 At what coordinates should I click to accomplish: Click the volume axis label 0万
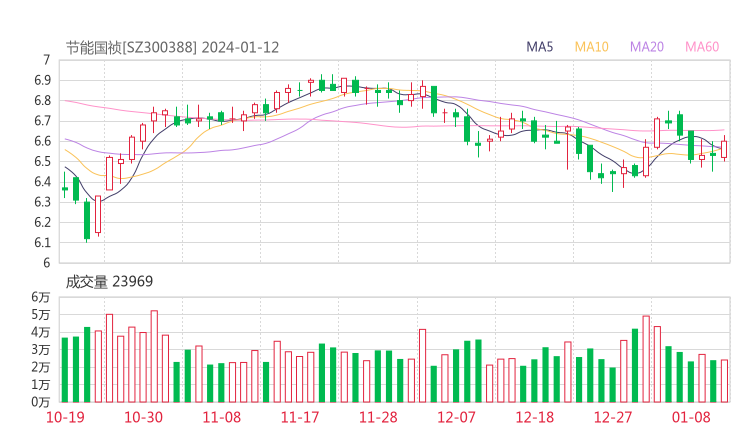(41, 402)
